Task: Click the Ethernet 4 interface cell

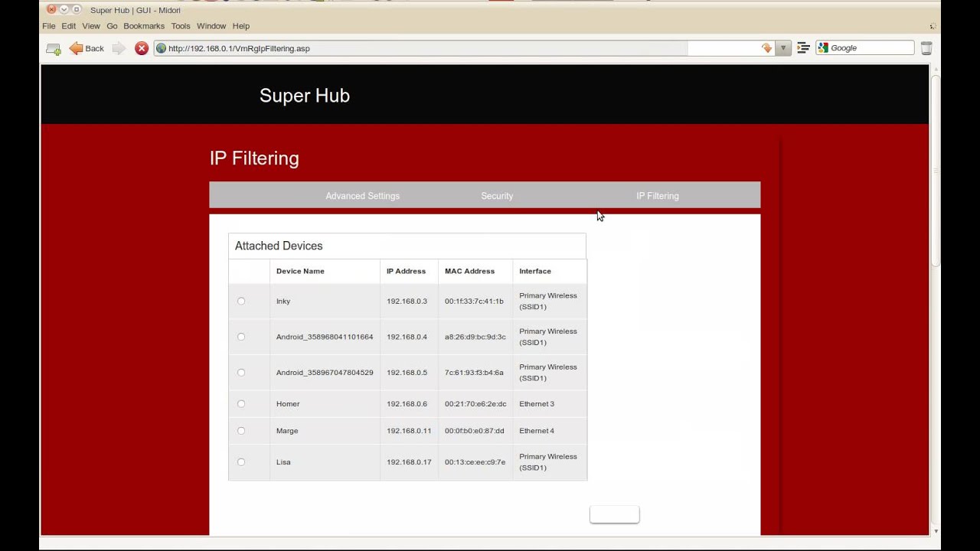Action: point(537,431)
